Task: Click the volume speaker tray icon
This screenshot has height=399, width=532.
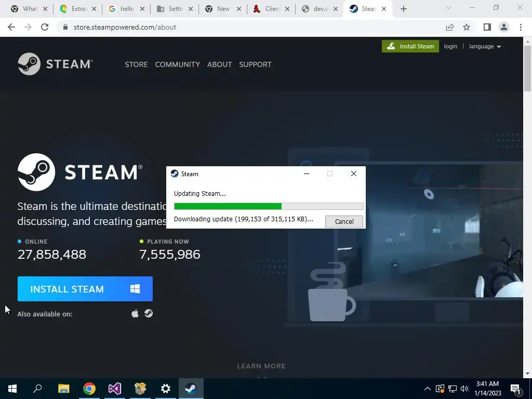Action: pos(464,389)
